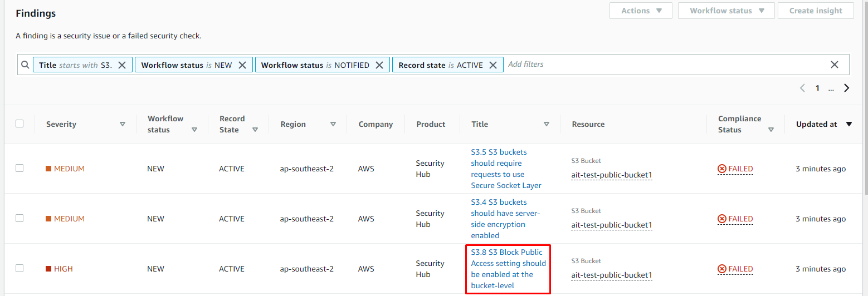Remove the Workflow status is NEW filter
The image size is (868, 296).
click(x=242, y=65)
